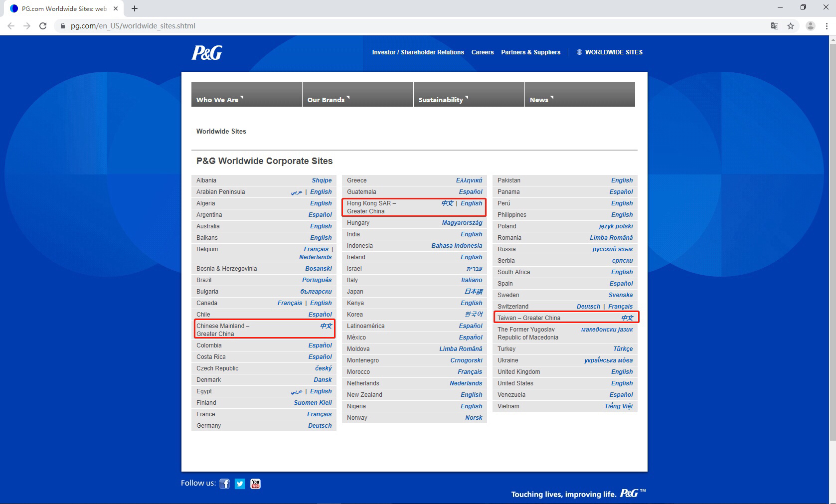Expand the News menu
The image size is (836, 504).
pos(580,94)
